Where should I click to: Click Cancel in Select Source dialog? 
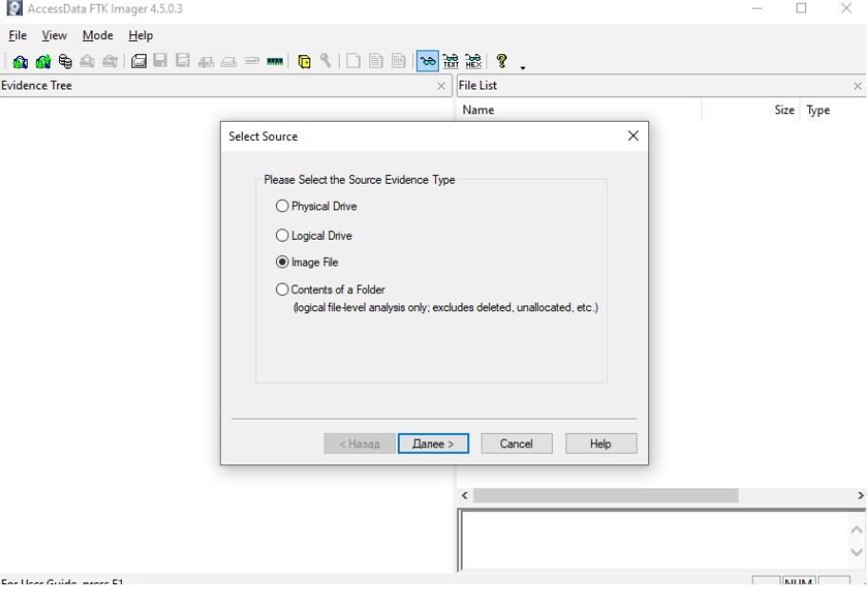click(517, 443)
